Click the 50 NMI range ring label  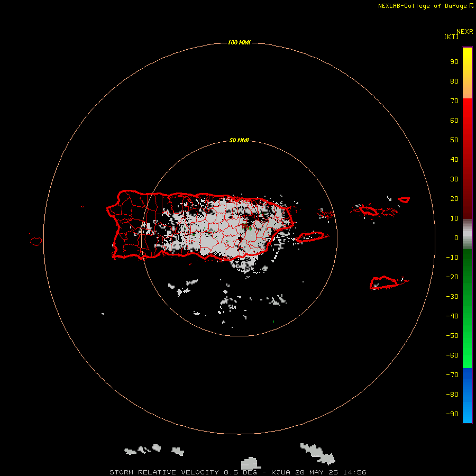[239, 140]
